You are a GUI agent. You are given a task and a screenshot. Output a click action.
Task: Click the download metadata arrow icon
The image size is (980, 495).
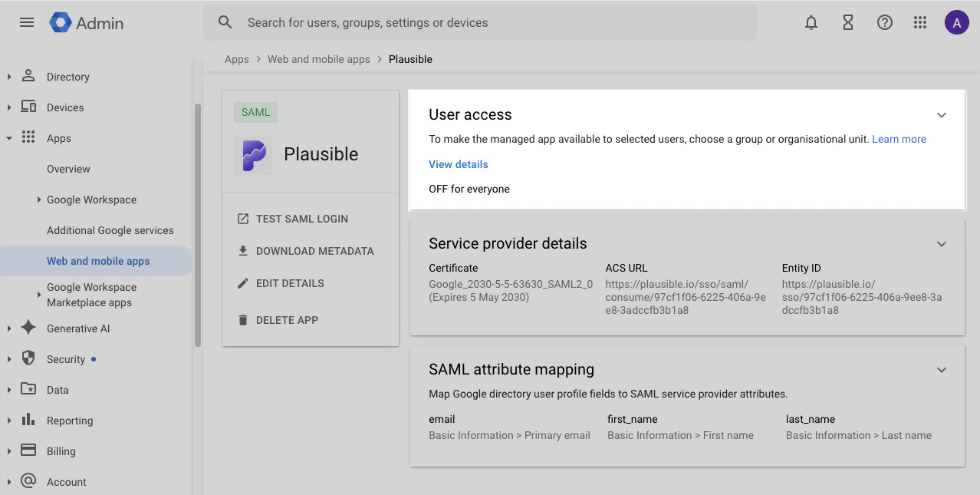point(243,251)
